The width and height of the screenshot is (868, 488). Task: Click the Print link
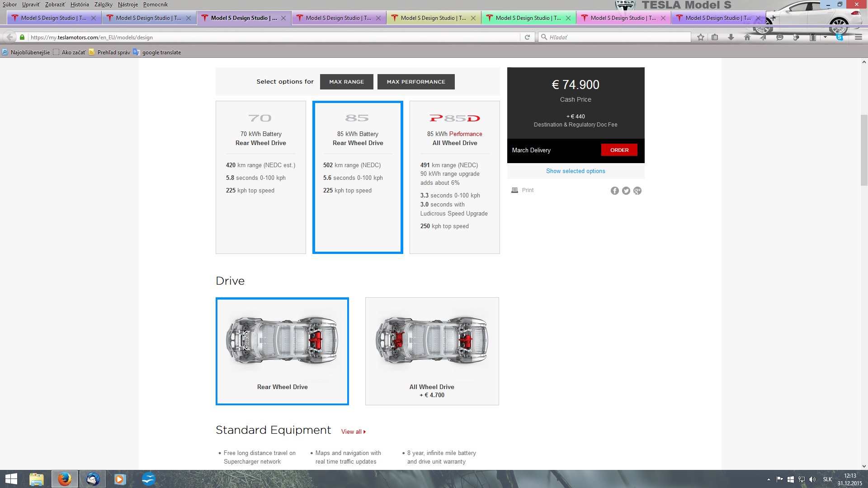pyautogui.click(x=528, y=190)
